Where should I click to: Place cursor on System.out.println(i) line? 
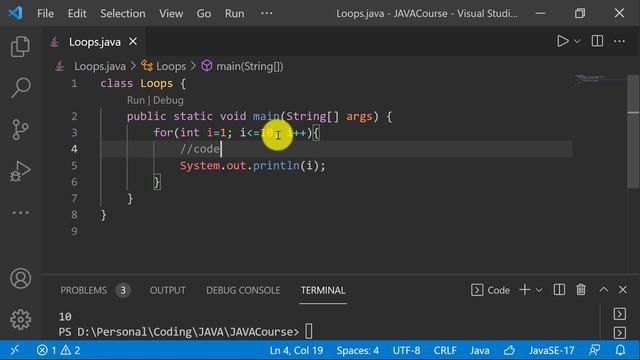[253, 166]
